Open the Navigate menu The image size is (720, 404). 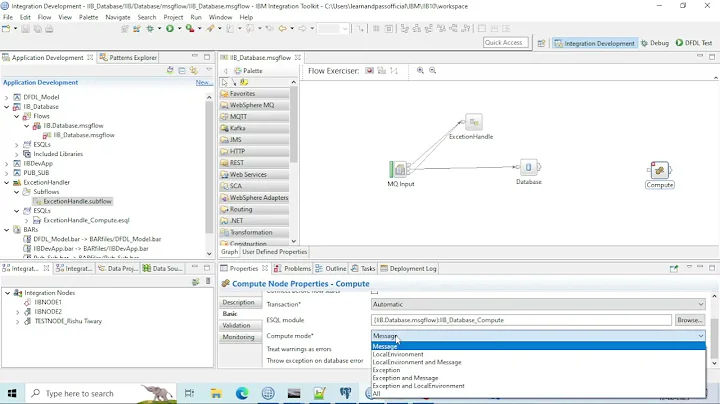coord(118,17)
